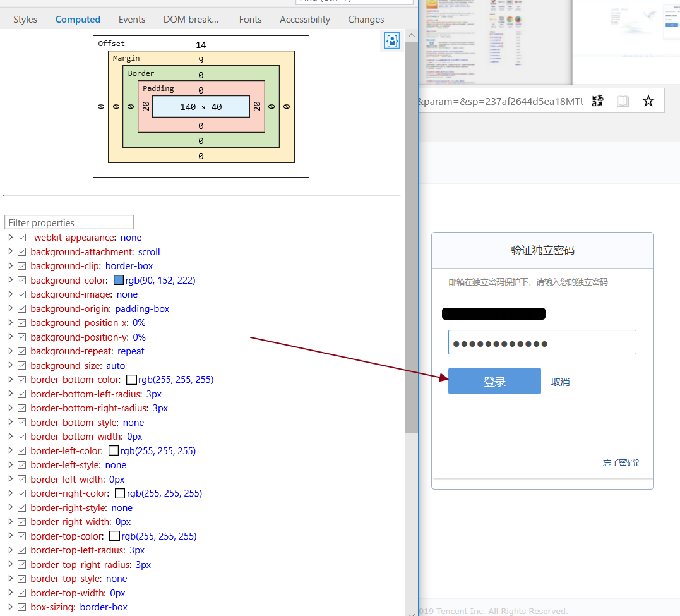Toggle the box model layout icon

click(391, 41)
